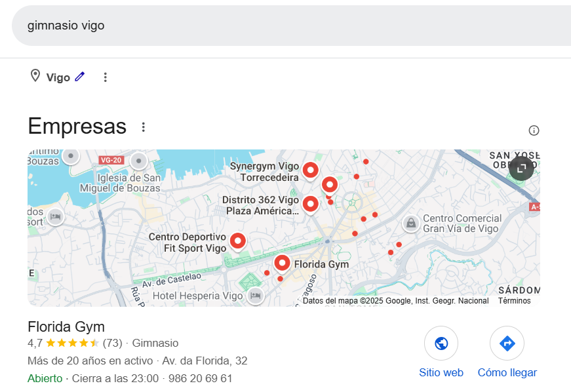Click the VG-20 road label on map
The image size is (571, 392).
111,160
